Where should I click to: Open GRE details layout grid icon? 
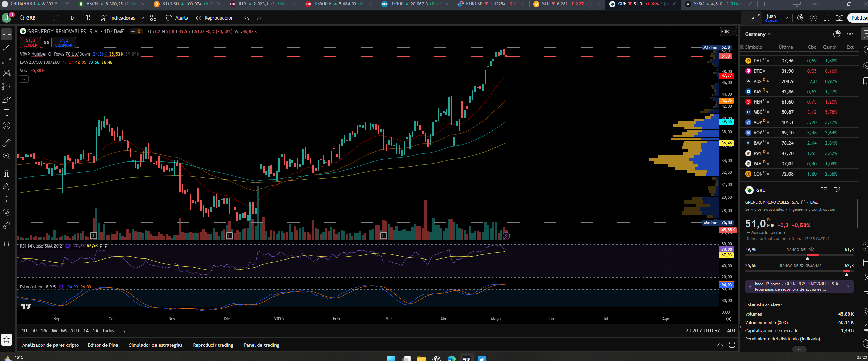pos(824,190)
